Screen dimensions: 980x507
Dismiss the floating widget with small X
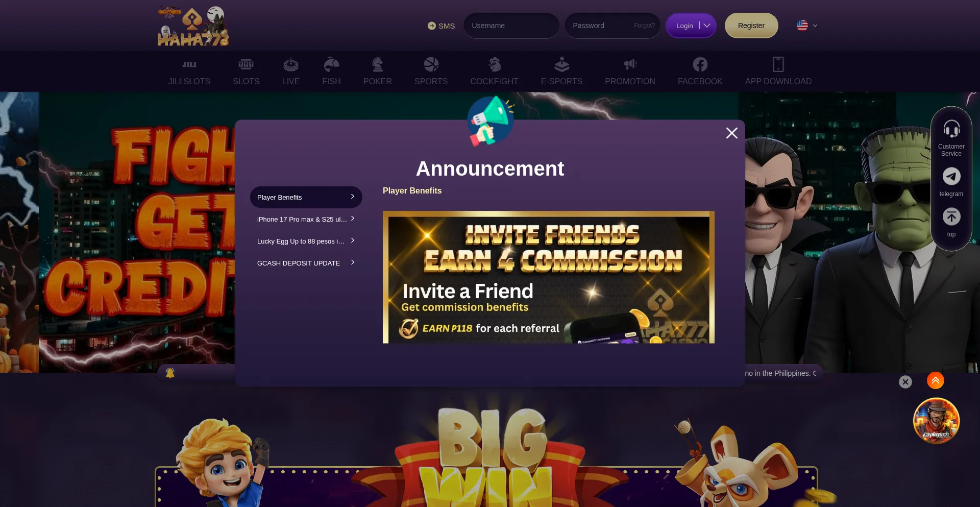[x=905, y=382]
